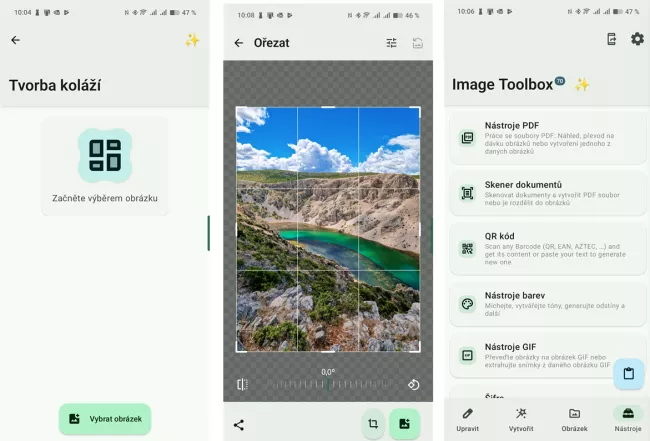The width and height of the screenshot is (650, 441).
Task: Tap the battery indicator showing 46 %
Action: pos(406,15)
